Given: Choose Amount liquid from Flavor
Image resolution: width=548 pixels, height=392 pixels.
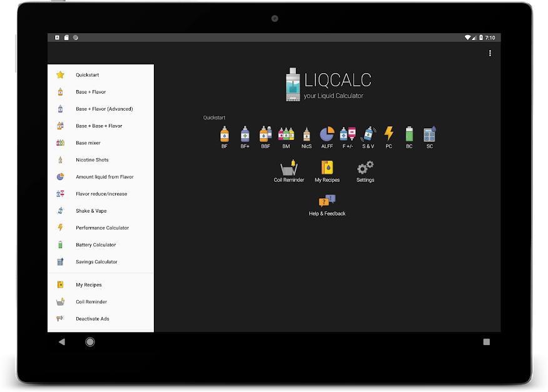Looking at the screenshot, I should [101, 177].
